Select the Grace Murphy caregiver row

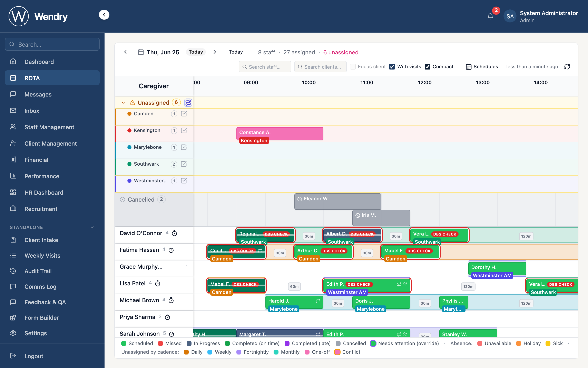[x=154, y=268]
